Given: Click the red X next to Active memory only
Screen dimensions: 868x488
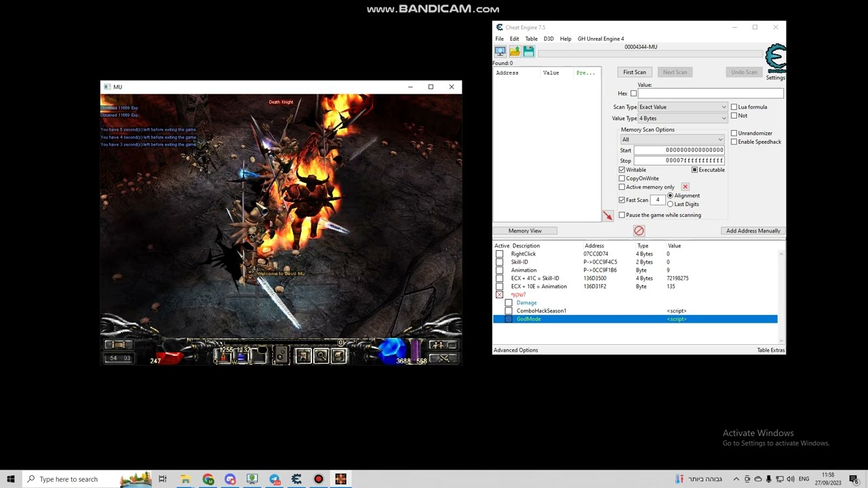Looking at the screenshot, I should click(x=685, y=187).
